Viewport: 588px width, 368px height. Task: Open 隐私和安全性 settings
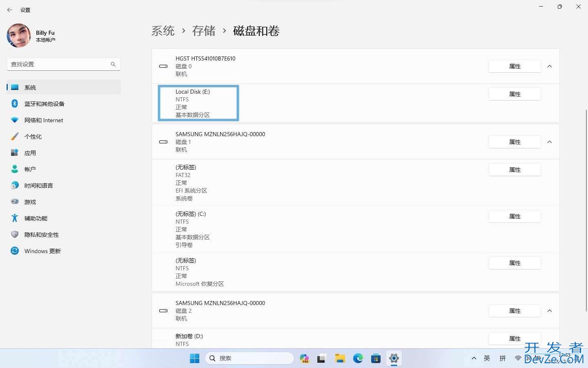tap(64, 234)
